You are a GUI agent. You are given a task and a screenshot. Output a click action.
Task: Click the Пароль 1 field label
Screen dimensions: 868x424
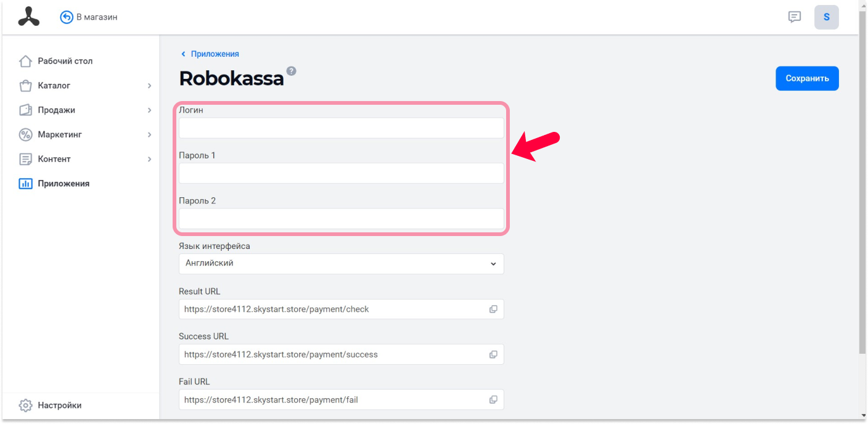tap(197, 155)
